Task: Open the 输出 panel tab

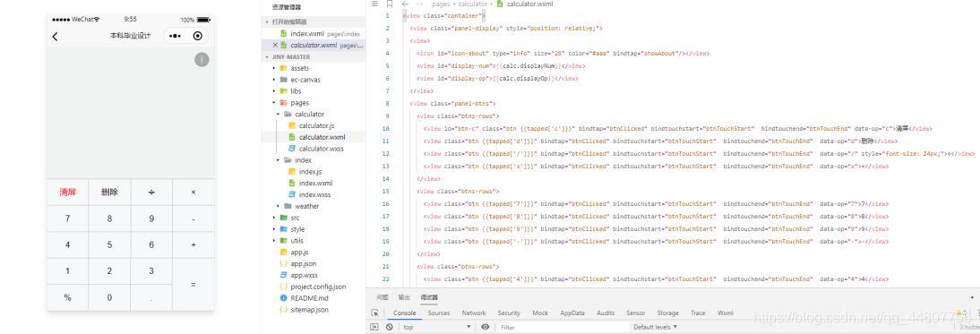Action: [x=404, y=298]
